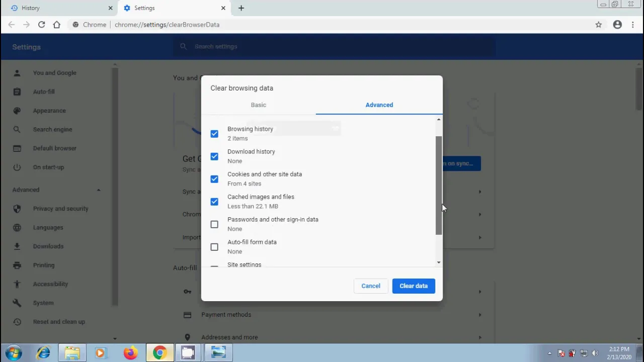Open the Windows Start menu orb
644x362 pixels.
(14, 353)
